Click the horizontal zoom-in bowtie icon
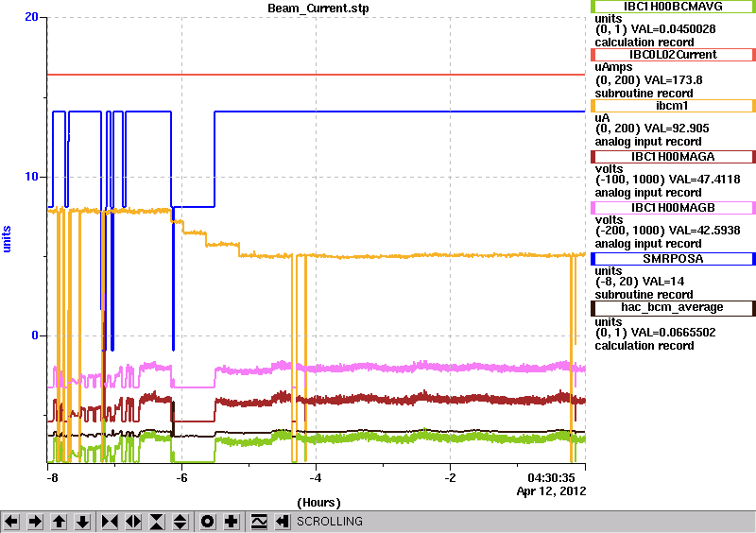 (x=110, y=522)
